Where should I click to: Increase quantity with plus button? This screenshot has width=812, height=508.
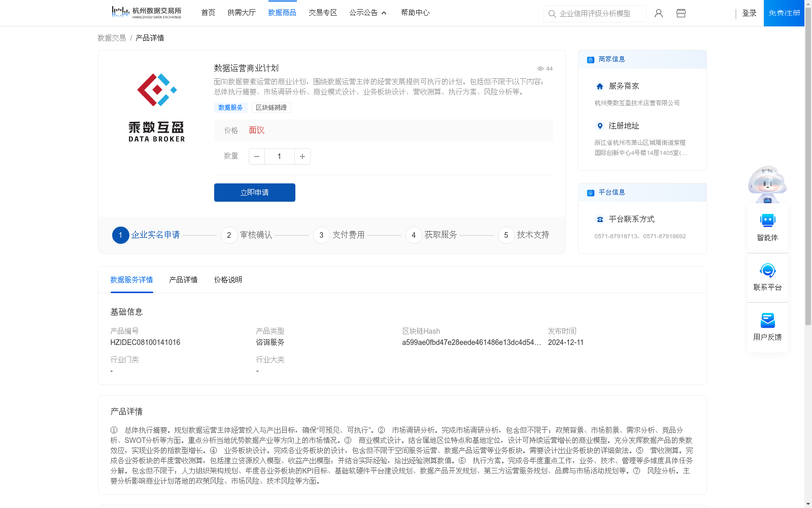[302, 156]
